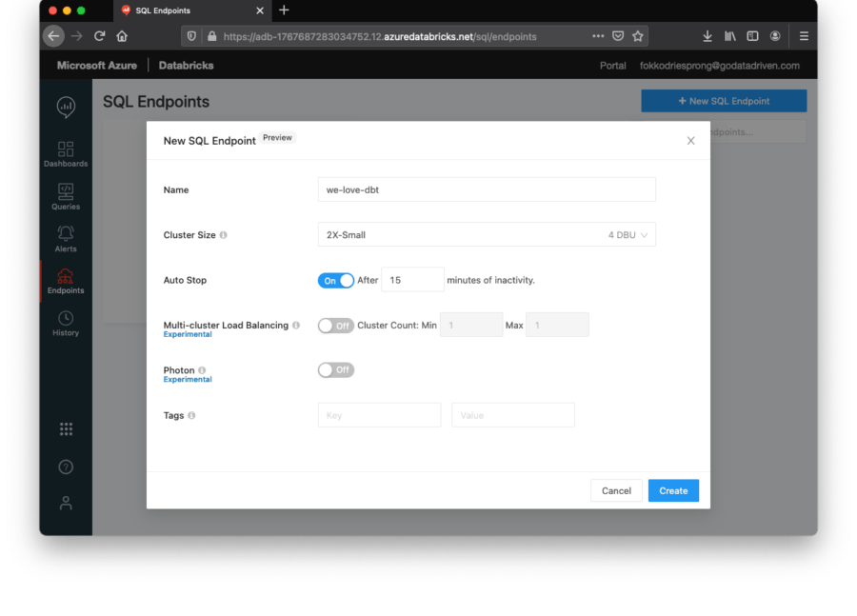Click the Tags Value field
The image size is (857, 616).
512,415
